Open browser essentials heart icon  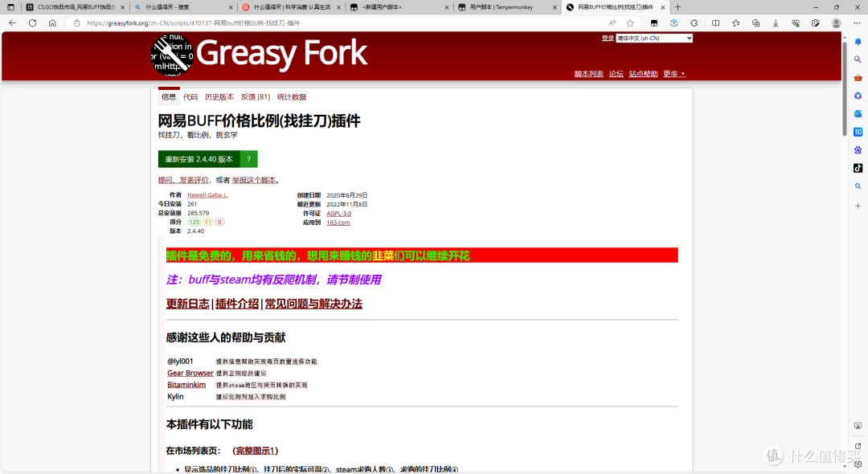point(796,23)
